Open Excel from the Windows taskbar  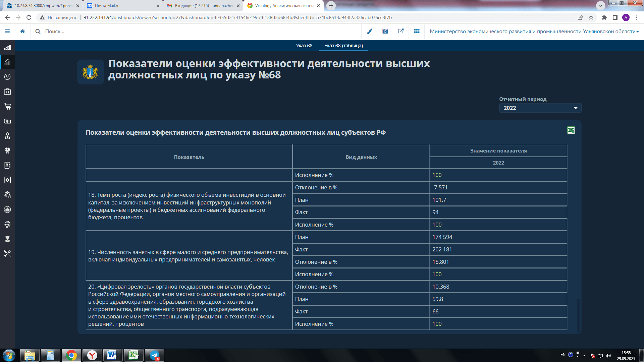133,355
